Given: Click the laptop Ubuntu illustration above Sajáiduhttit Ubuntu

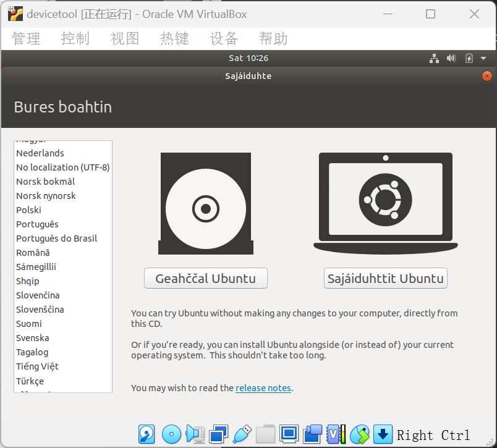Looking at the screenshot, I should coord(386,203).
